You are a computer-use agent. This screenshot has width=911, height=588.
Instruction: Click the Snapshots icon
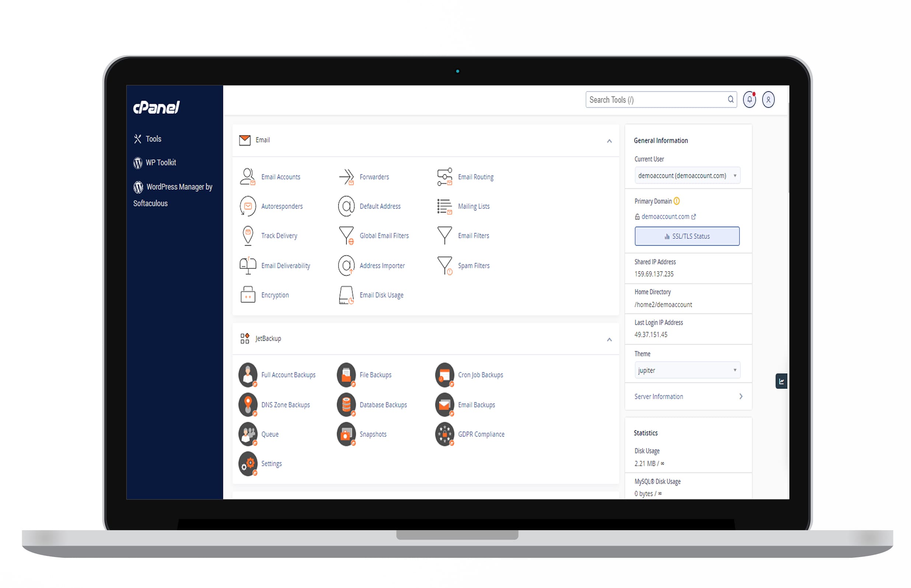pos(347,433)
